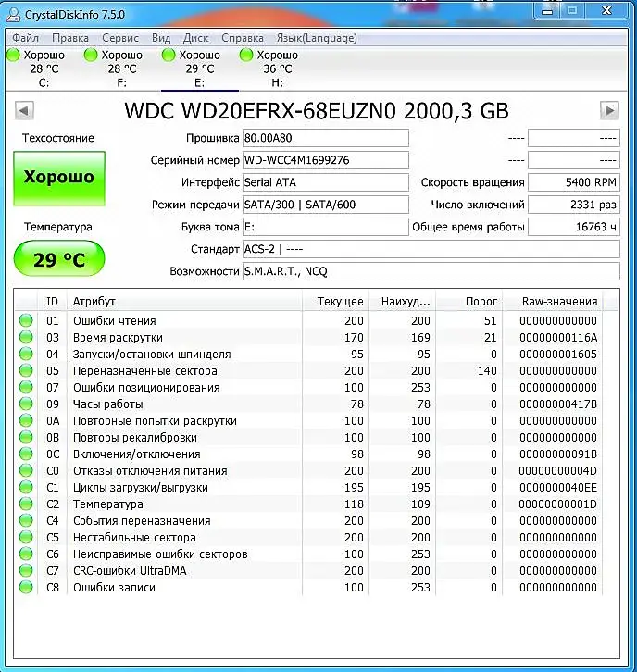
Task: Click status dot for Переназначенные сектора
Action: point(26,371)
